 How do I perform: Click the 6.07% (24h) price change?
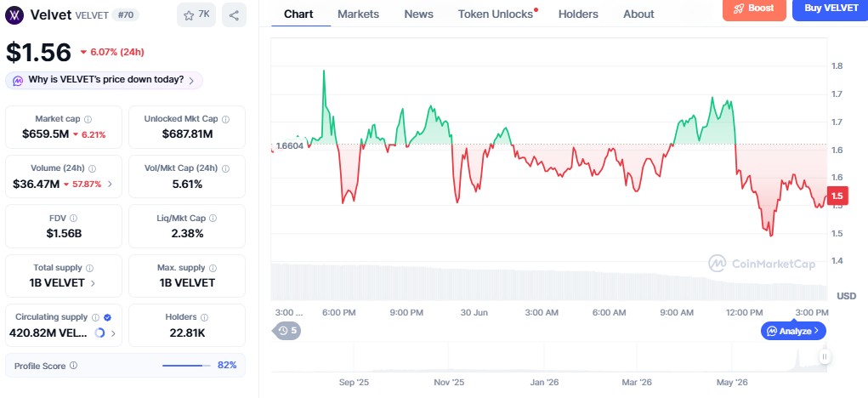112,52
